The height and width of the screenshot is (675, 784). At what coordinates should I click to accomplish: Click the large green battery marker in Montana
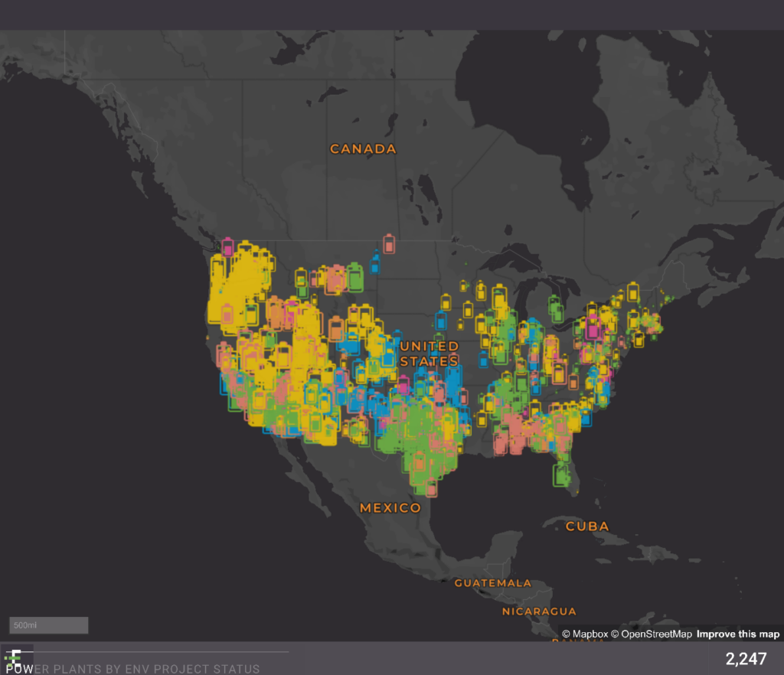click(354, 277)
